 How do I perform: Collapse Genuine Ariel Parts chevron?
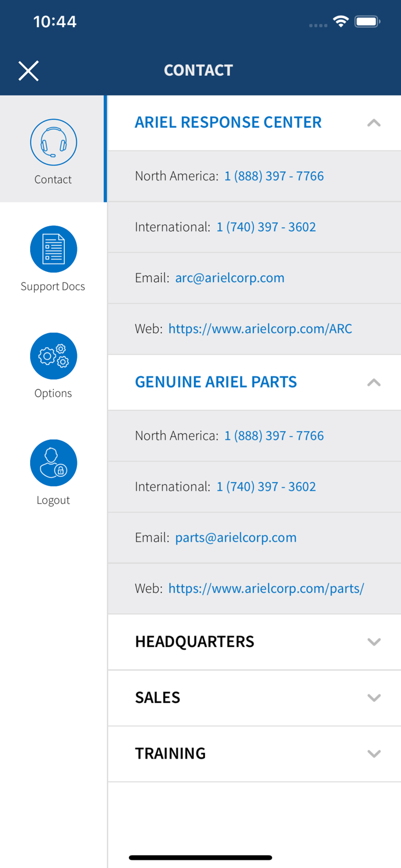[x=374, y=382]
